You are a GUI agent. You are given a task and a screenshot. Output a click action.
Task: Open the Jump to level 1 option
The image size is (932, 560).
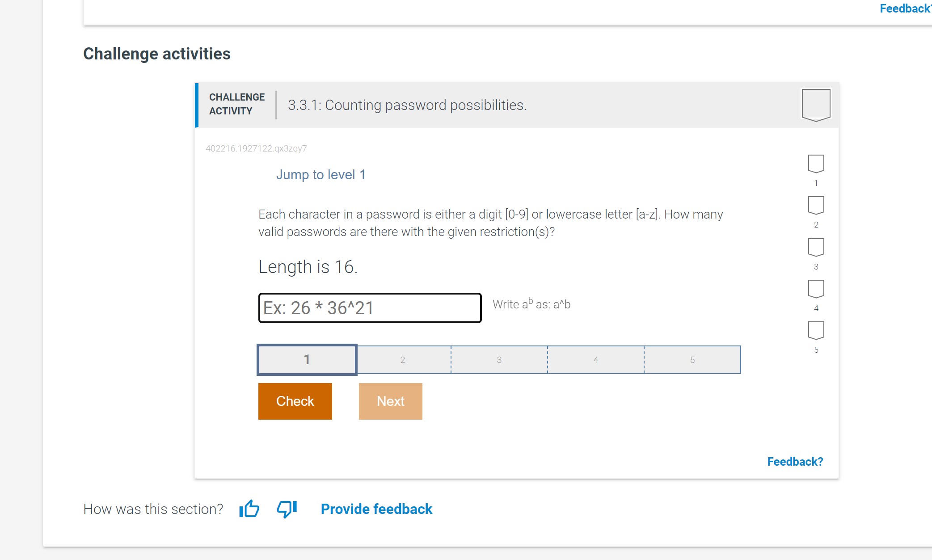click(x=321, y=174)
